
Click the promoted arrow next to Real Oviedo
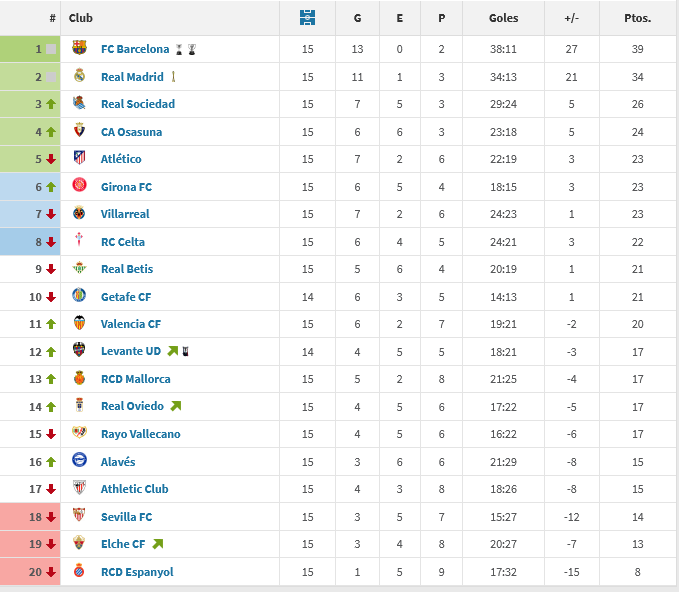176,406
